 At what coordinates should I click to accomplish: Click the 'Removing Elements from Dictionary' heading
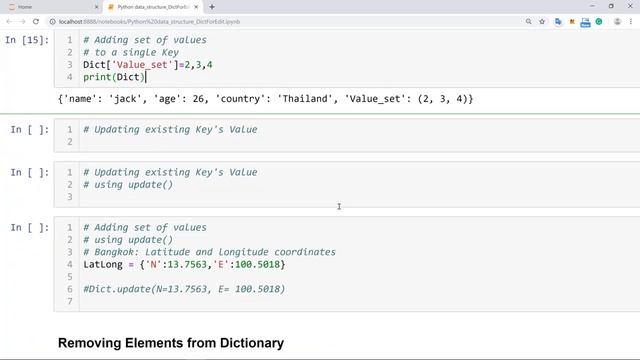pyautogui.click(x=171, y=343)
